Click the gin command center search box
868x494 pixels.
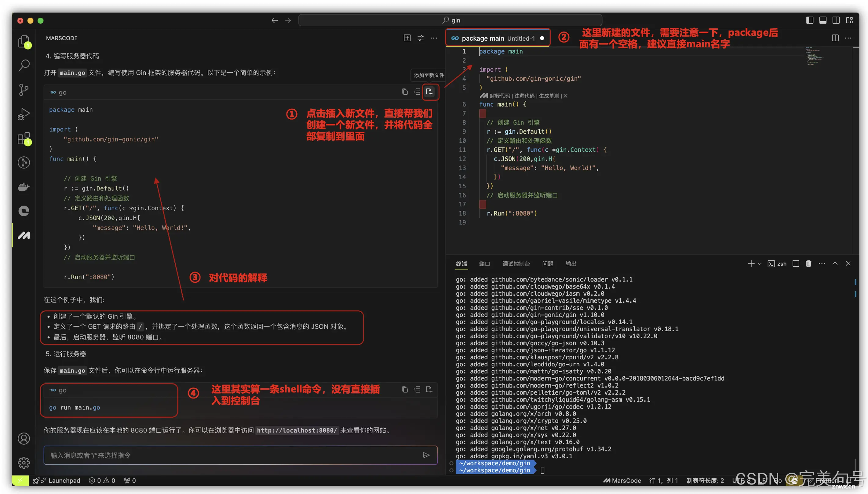coord(450,20)
